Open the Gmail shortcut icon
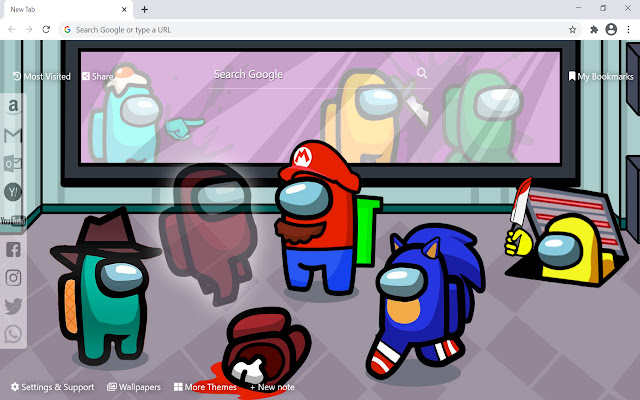This screenshot has height=400, width=640. pos(13,135)
